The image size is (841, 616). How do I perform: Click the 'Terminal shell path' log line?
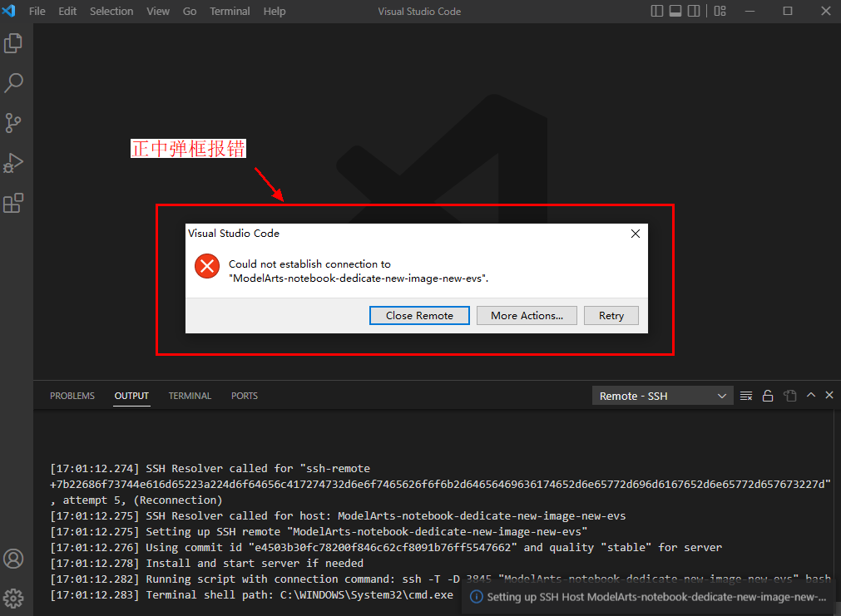click(251, 595)
